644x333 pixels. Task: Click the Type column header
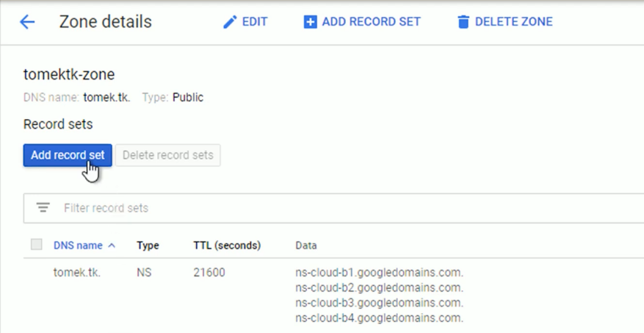pos(148,246)
